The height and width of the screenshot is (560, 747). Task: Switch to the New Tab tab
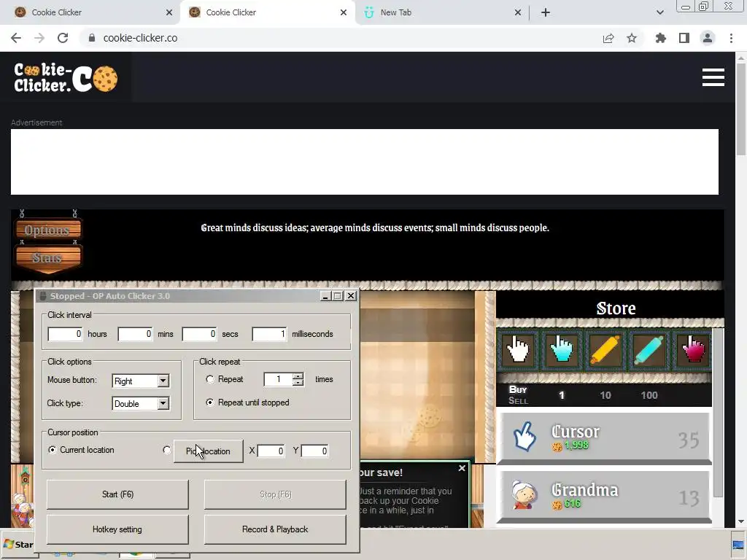pos(441,12)
